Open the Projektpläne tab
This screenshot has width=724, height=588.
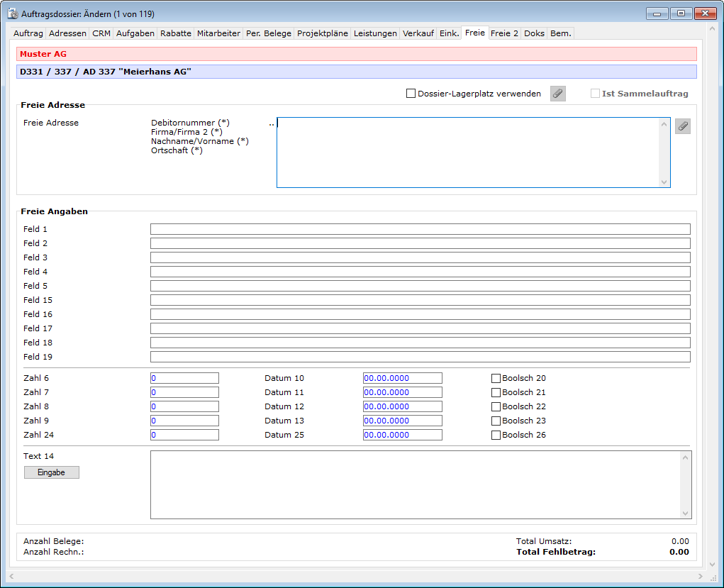[322, 33]
